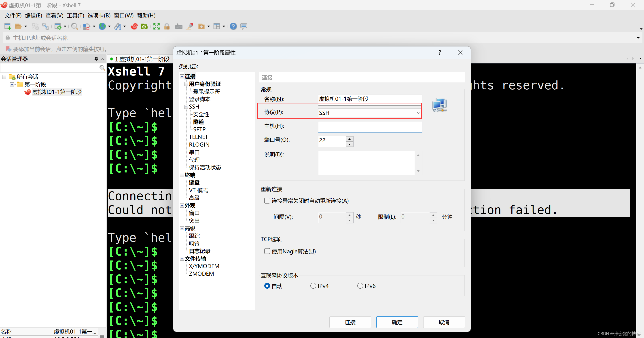Click the 说明(D) text area
Viewport: 644px width, 338px height.
pos(366,163)
